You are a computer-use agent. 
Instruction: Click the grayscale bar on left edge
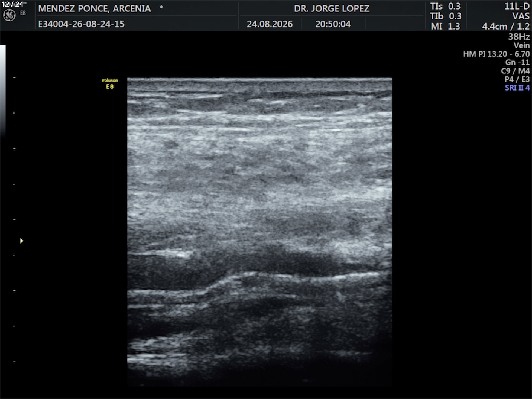click(x=3, y=91)
